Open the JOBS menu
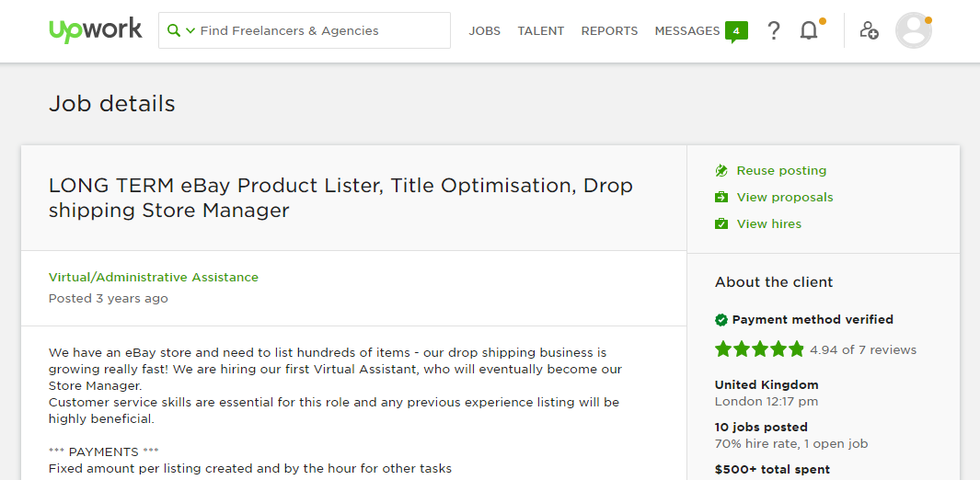Screen dimensions: 980x480 [x=484, y=30]
